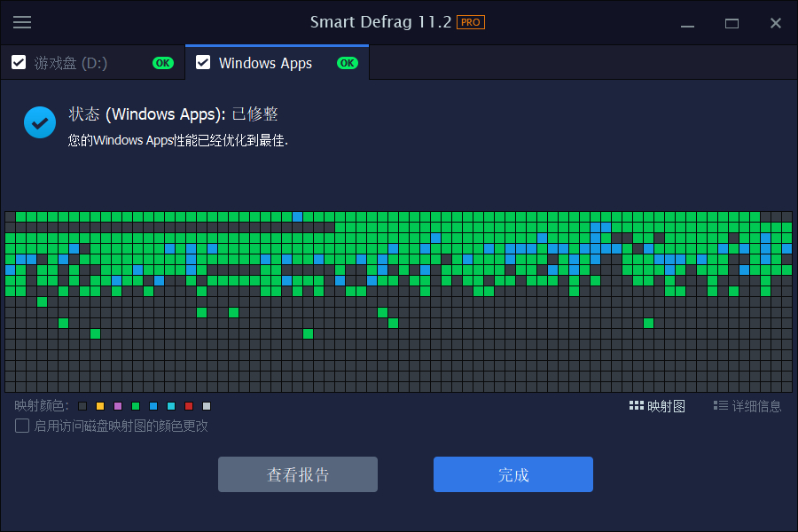Image resolution: width=798 pixels, height=532 pixels.
Task: Select the orange map color swatch
Action: point(100,406)
